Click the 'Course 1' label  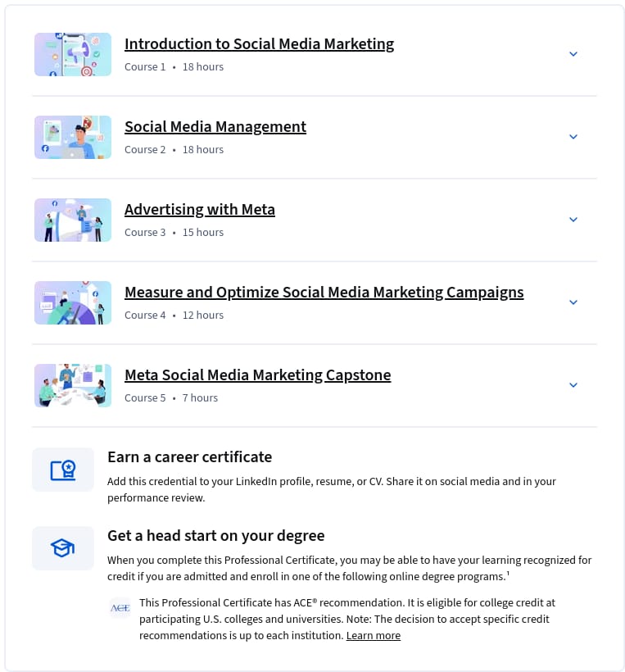145,67
